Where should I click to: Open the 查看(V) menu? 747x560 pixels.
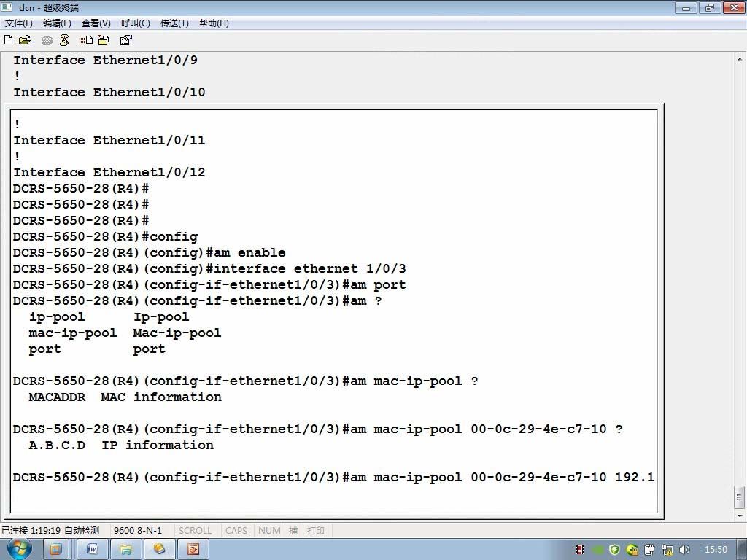[96, 23]
